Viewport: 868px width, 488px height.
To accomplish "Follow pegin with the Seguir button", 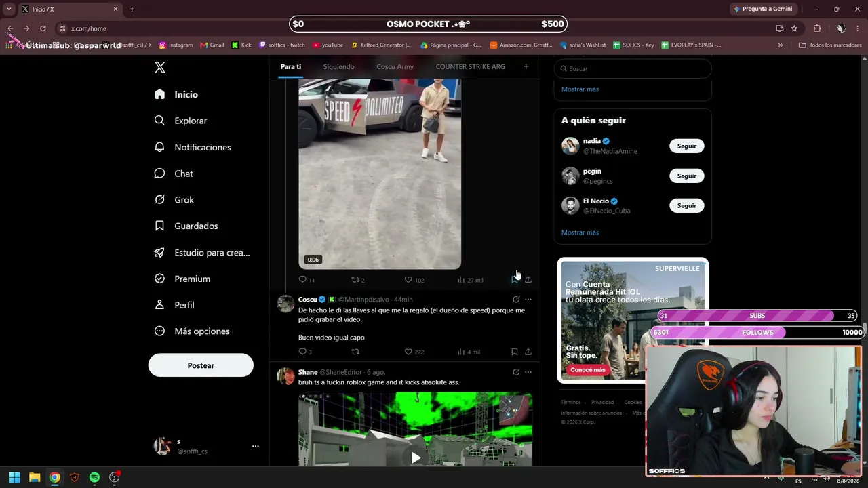I will pyautogui.click(x=686, y=176).
